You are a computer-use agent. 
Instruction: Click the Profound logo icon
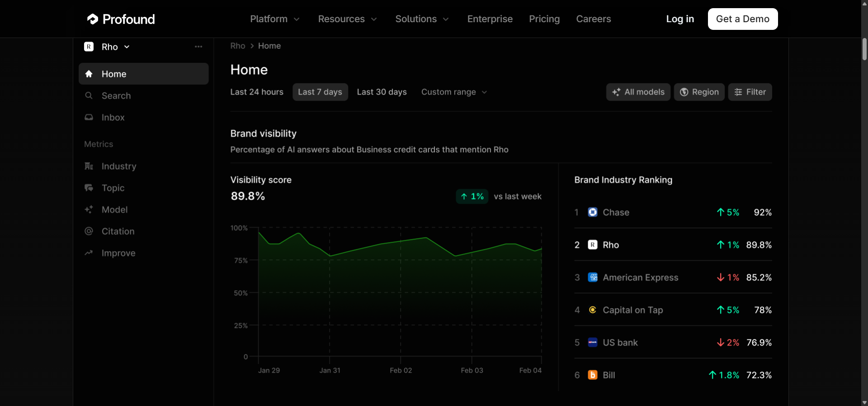(93, 19)
